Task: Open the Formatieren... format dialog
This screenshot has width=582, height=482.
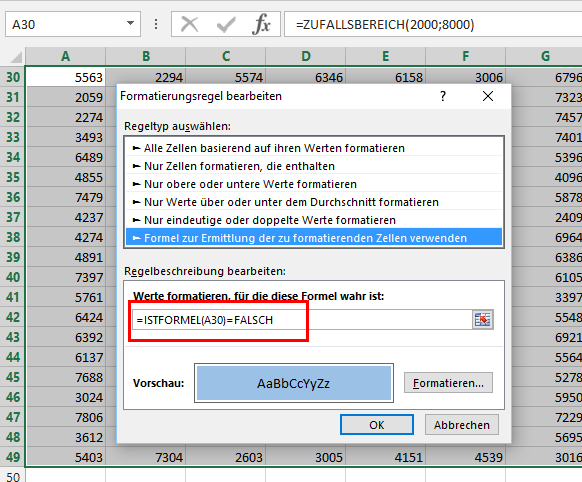Action: [x=448, y=383]
